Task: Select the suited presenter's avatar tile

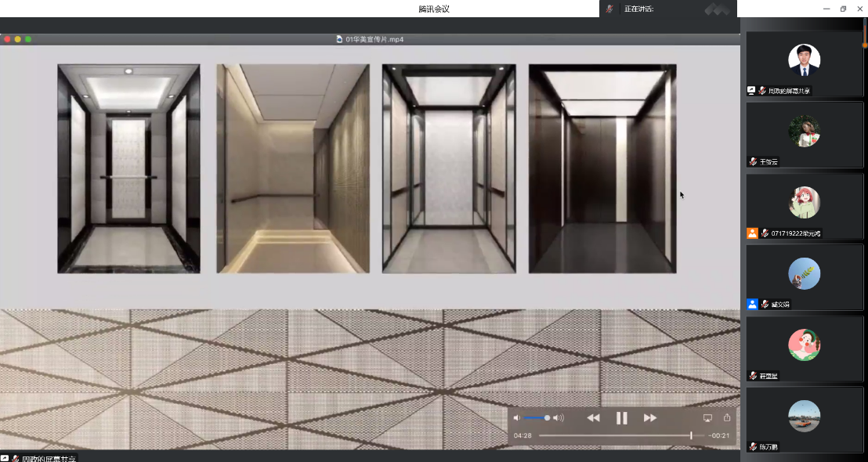Action: (x=804, y=60)
